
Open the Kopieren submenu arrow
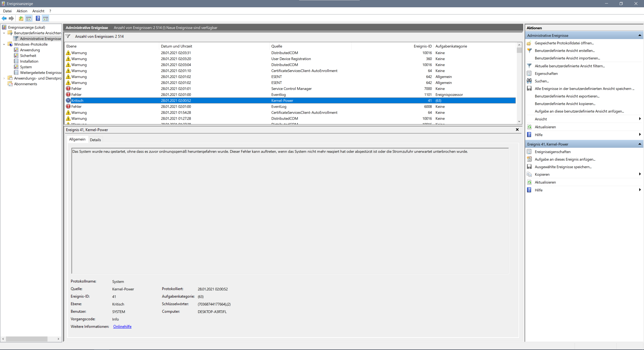pos(639,174)
